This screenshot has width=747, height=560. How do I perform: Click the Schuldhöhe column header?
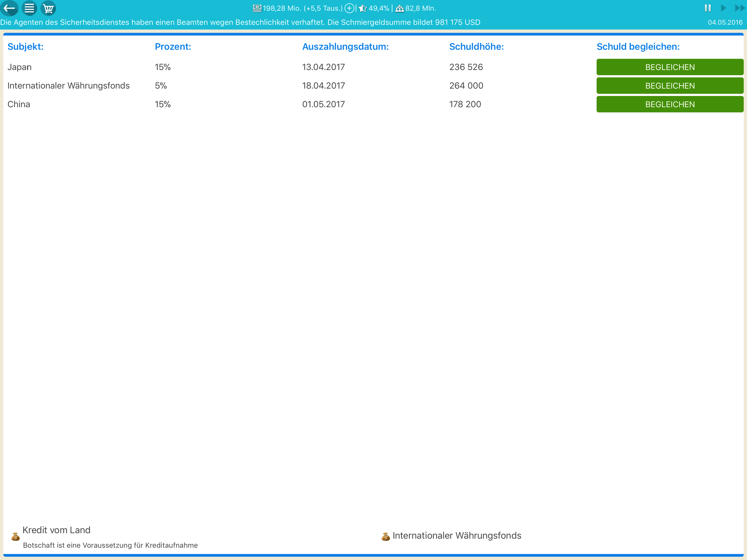pos(476,46)
